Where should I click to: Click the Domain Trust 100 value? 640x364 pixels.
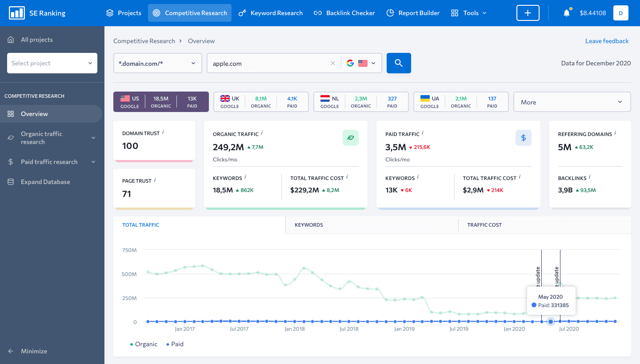130,146
